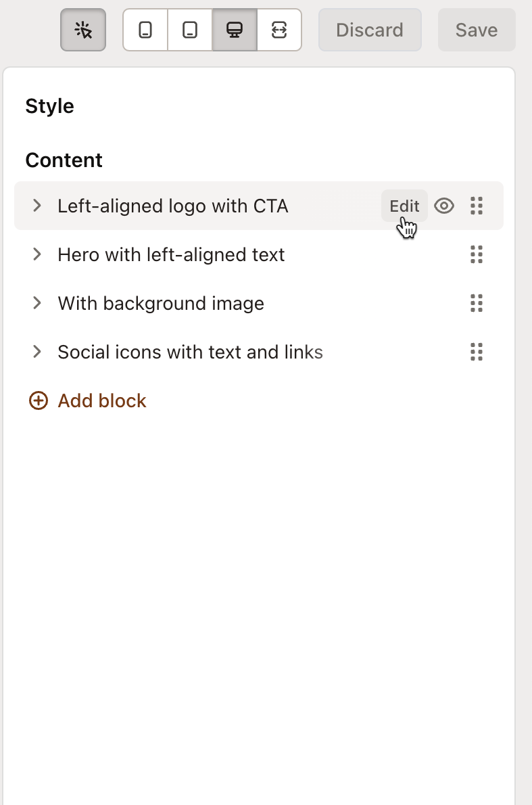Screen dimensions: 532x805
Task: Switch preview to mobile view
Action: [x=145, y=30]
